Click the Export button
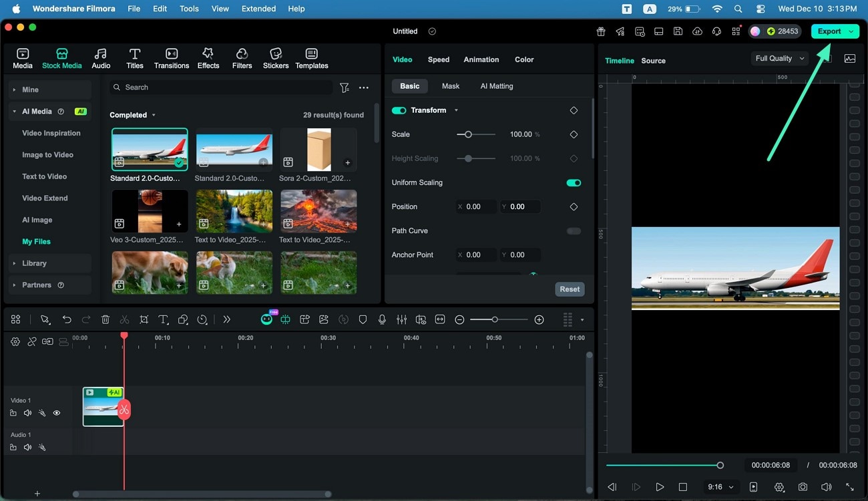This screenshot has width=868, height=501. 830,31
